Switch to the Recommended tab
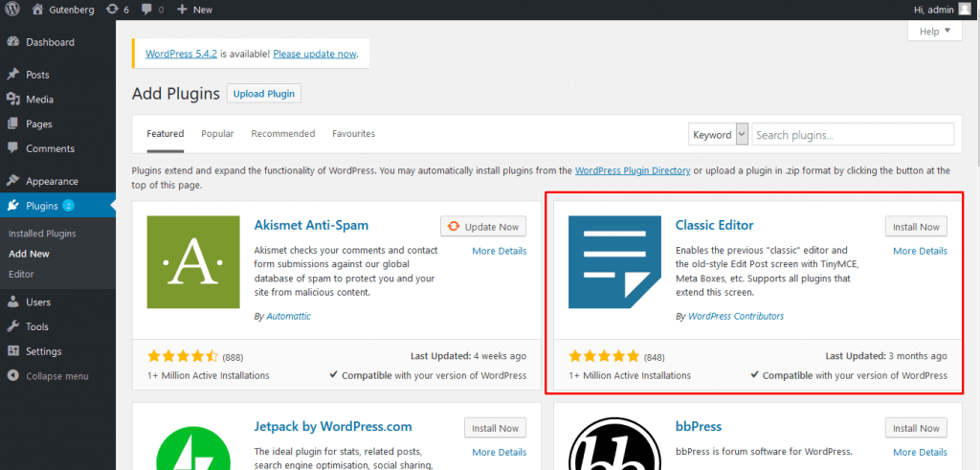This screenshot has height=470, width=980. (283, 134)
